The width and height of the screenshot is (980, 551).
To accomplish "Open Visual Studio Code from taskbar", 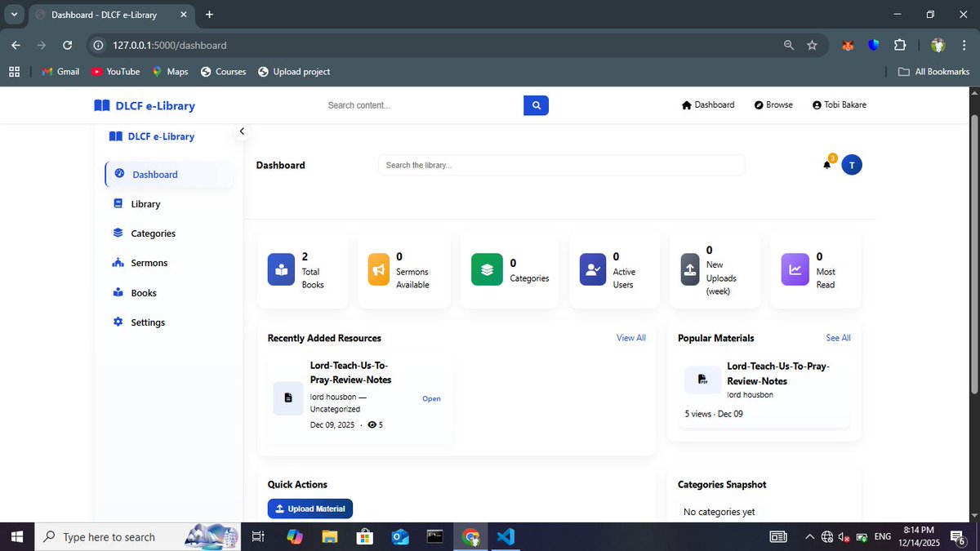I will tap(506, 536).
